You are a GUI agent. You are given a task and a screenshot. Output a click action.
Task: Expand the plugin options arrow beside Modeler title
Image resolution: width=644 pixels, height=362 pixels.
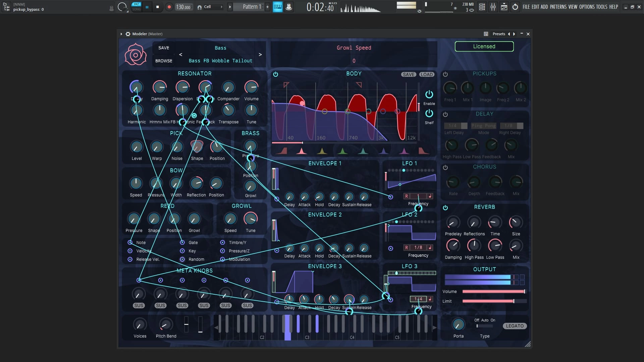121,34
